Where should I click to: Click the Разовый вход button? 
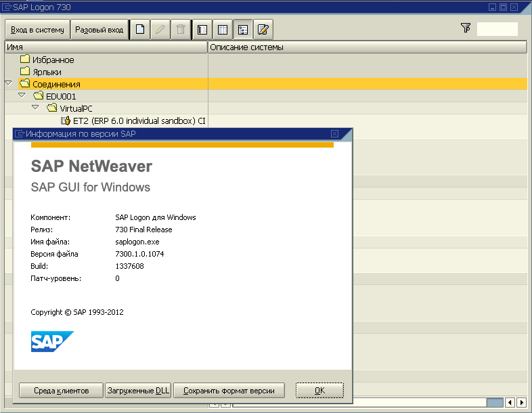tap(99, 30)
